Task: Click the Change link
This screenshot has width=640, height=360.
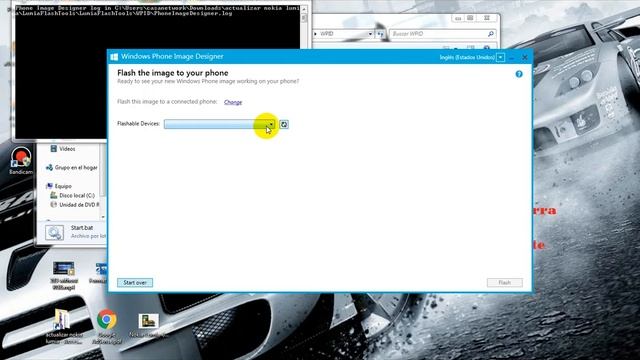Action: tap(233, 102)
